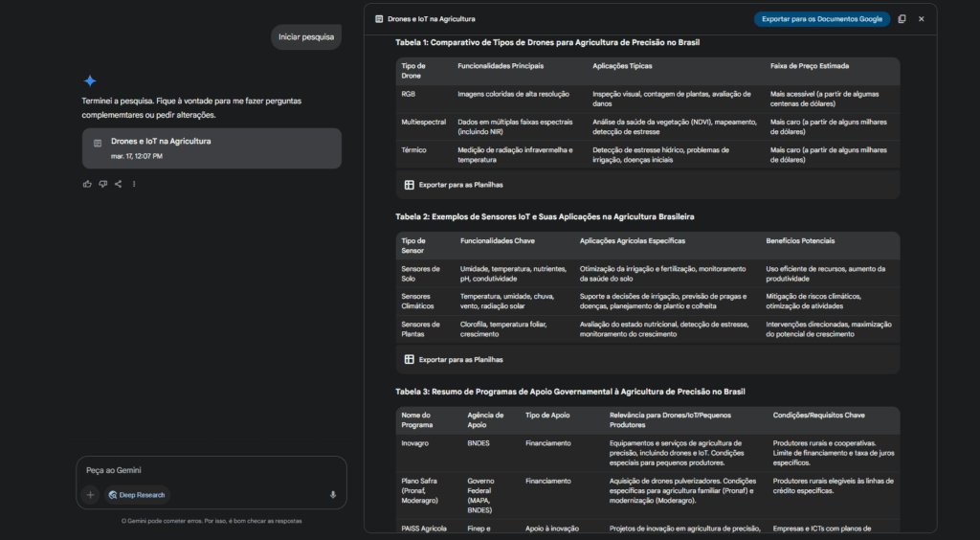Click the plus attach button in prompt box
The image size is (980, 540).
pyautogui.click(x=90, y=495)
